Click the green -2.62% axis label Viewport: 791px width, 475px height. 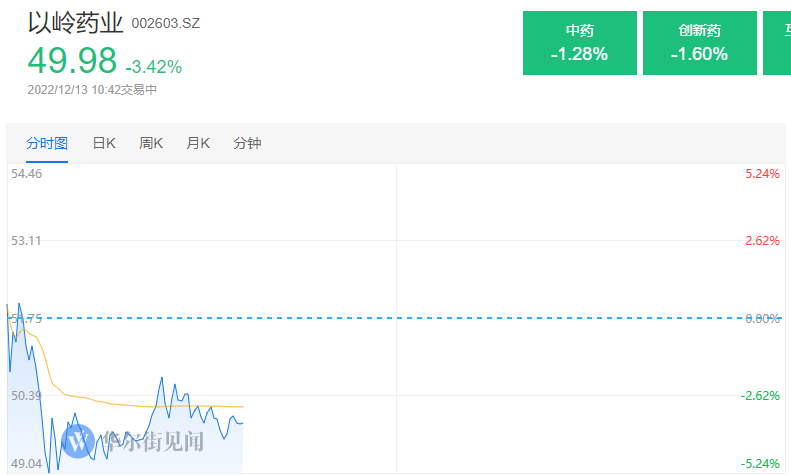tap(760, 396)
